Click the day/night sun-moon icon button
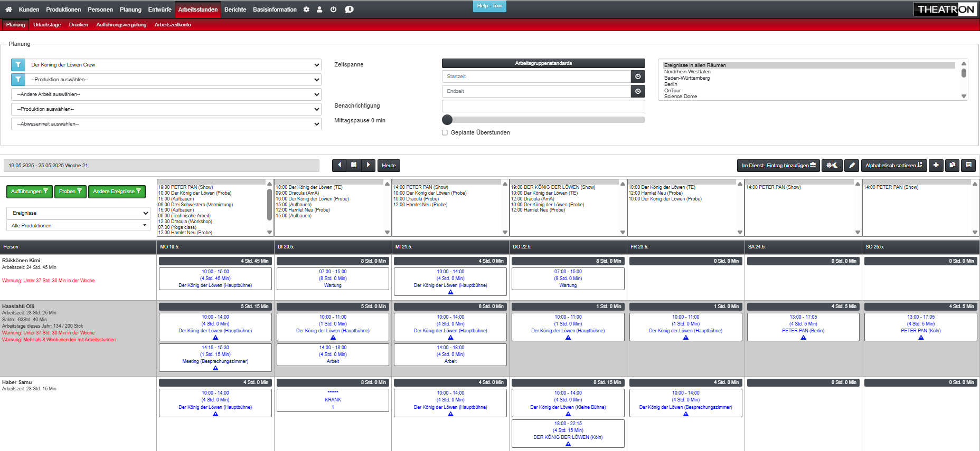Viewport: 980px width, 451px height. pyautogui.click(x=832, y=166)
